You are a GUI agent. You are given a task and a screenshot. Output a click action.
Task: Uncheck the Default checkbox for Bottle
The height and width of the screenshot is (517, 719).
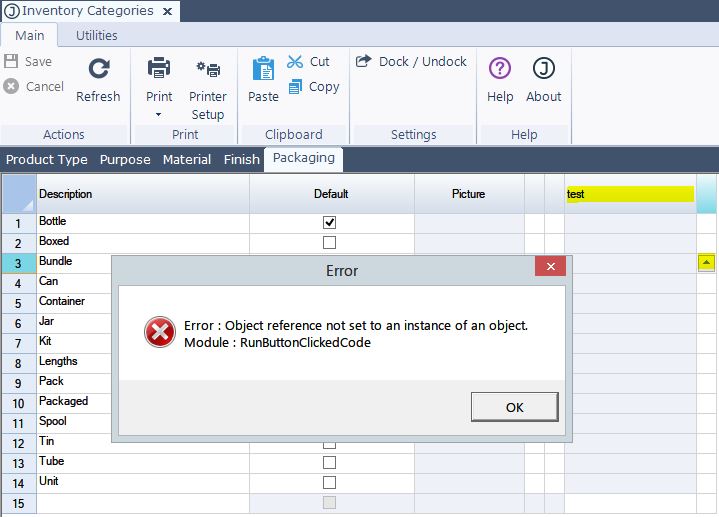(330, 222)
